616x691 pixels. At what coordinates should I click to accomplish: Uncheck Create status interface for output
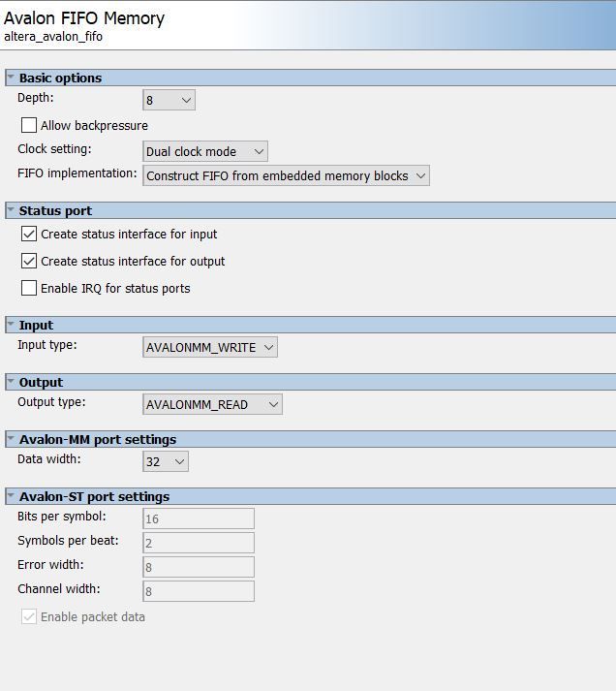(x=29, y=261)
